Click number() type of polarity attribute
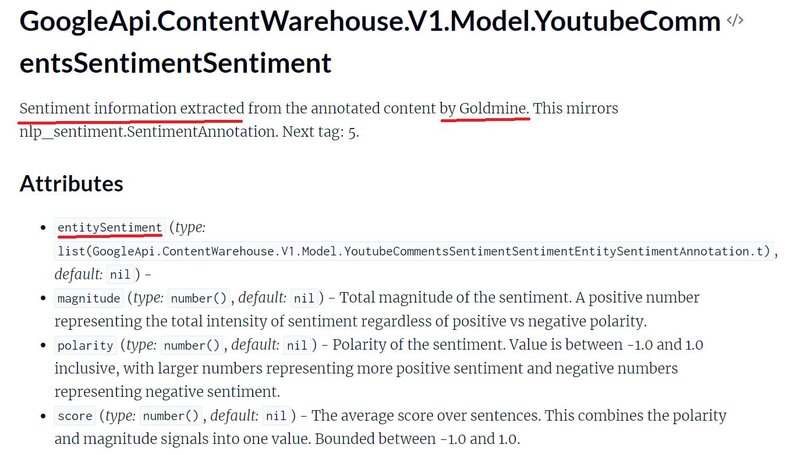The image size is (790, 455). coord(191,345)
